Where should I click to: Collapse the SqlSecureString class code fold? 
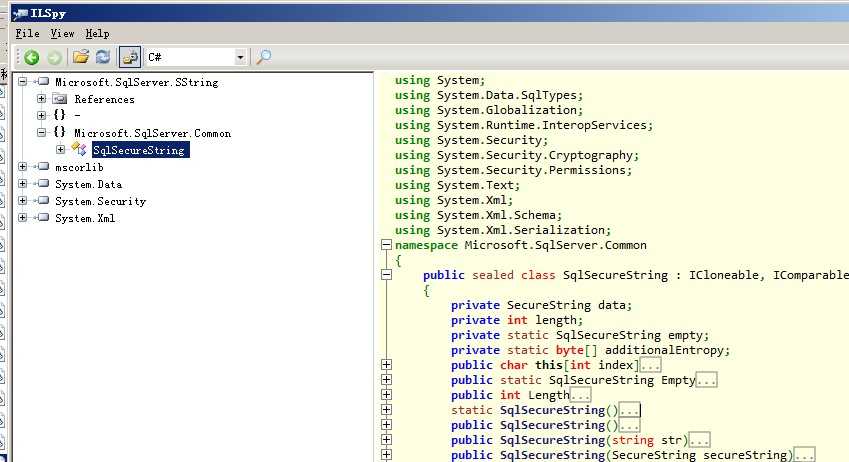point(386,275)
